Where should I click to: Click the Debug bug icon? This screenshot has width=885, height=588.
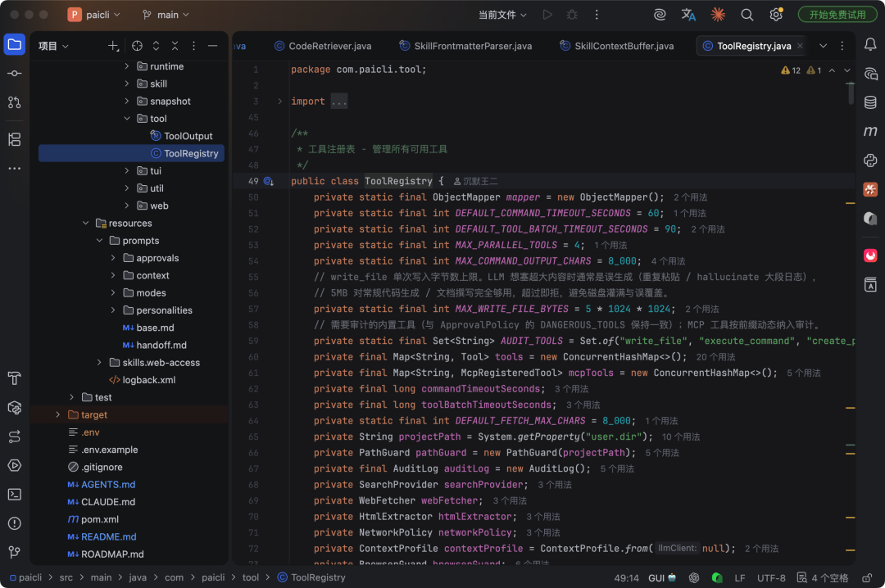point(572,15)
